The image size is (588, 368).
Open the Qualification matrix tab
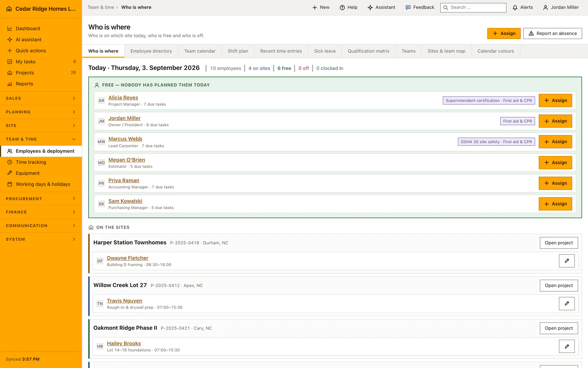369,51
